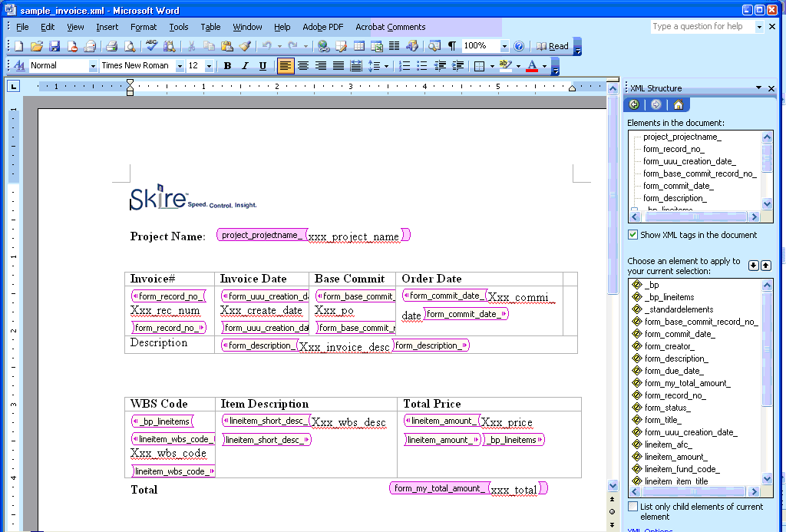Toggle bold formatting
Image resolution: width=786 pixels, height=532 pixels.
(x=226, y=65)
